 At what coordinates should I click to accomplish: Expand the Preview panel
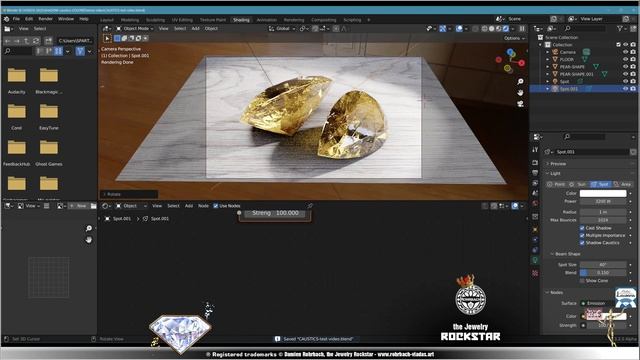point(558,163)
